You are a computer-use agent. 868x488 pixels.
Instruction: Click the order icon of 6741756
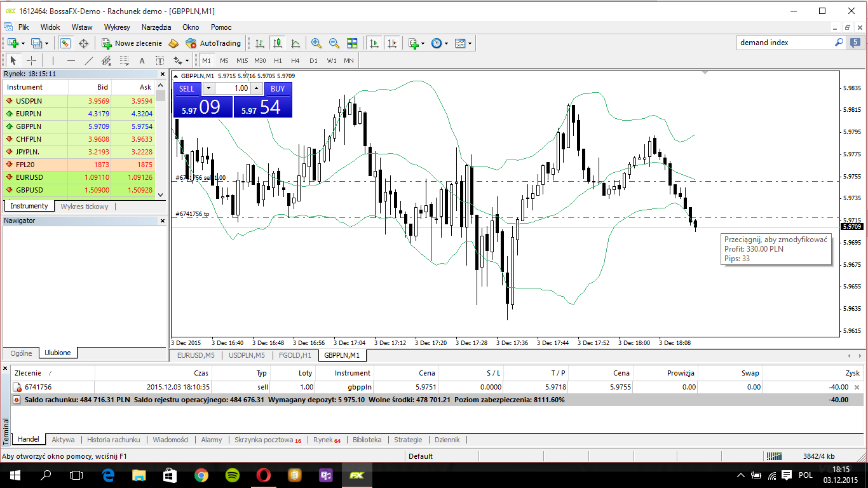[18, 387]
